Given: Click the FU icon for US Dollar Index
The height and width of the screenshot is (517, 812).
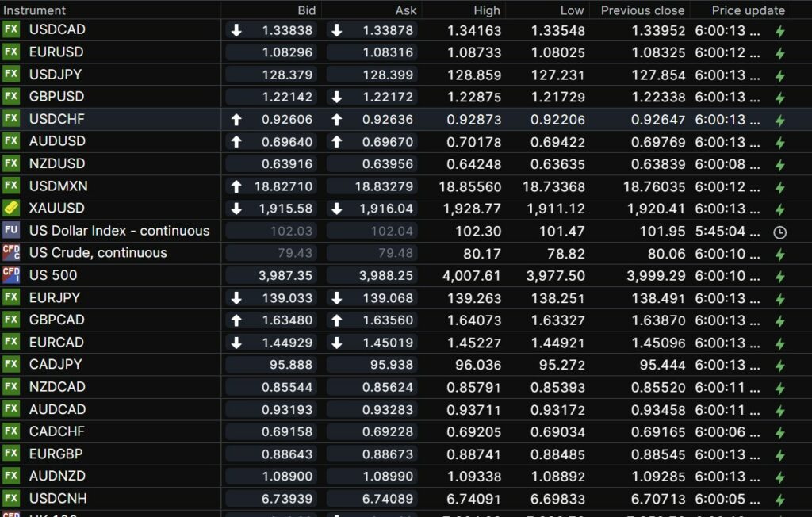Looking at the screenshot, I should (11, 231).
